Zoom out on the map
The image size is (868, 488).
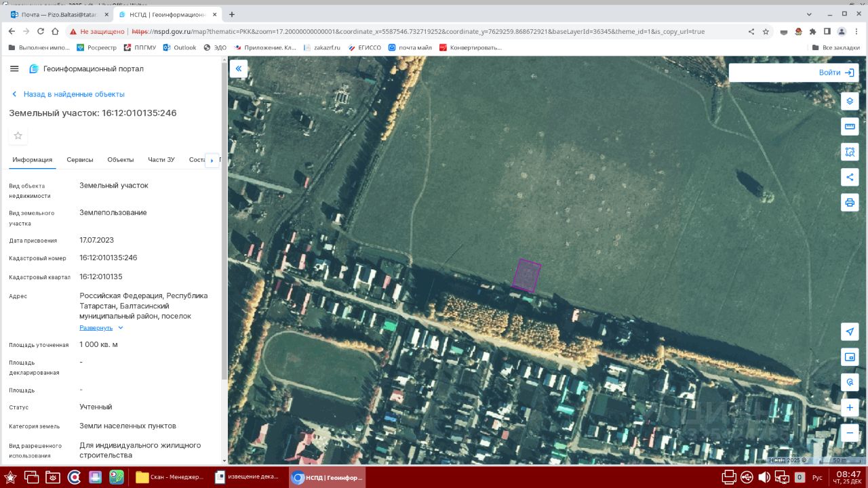pyautogui.click(x=850, y=433)
